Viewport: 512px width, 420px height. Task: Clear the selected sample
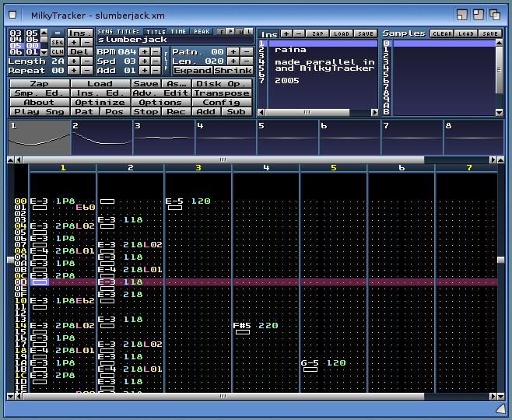441,33
